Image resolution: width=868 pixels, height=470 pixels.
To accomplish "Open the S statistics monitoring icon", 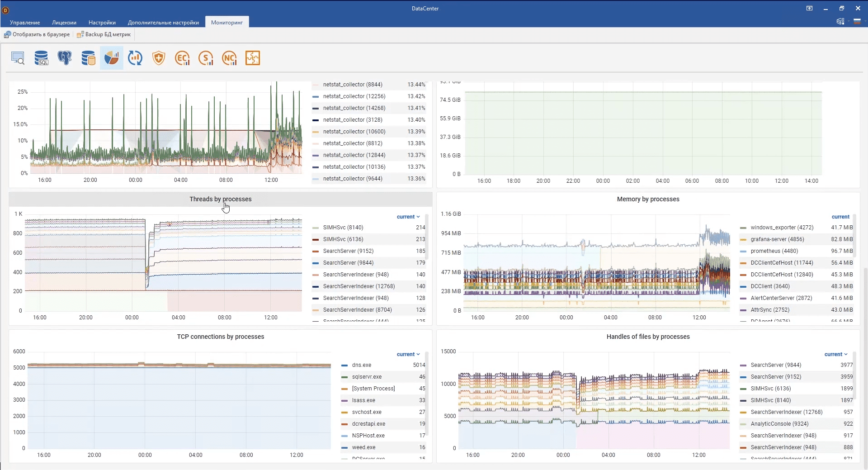I will click(x=206, y=58).
